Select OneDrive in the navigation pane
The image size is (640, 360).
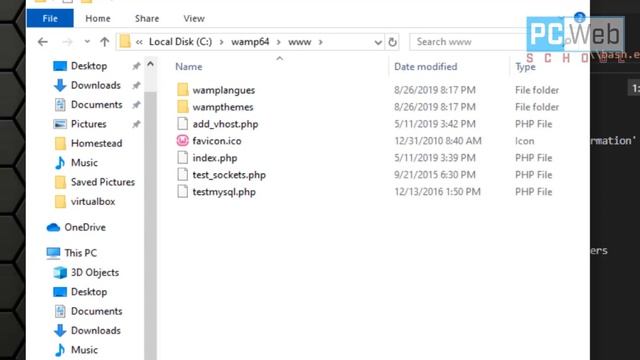(85, 227)
